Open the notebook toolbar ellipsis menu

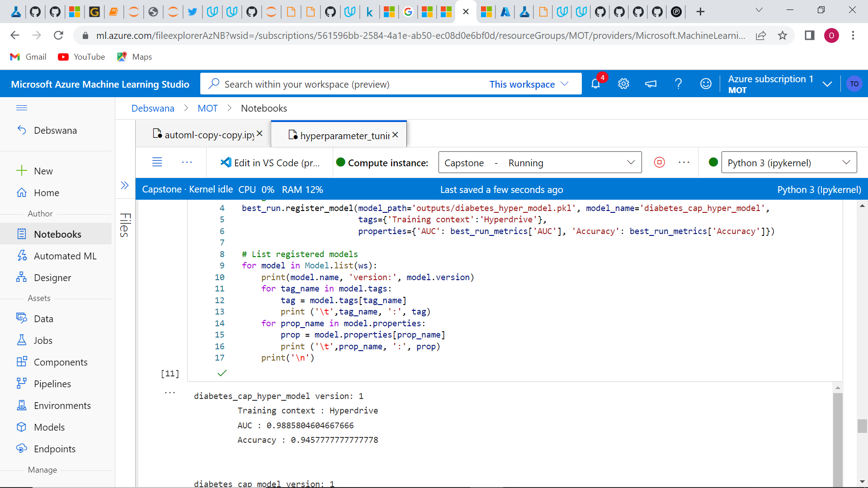(187, 162)
